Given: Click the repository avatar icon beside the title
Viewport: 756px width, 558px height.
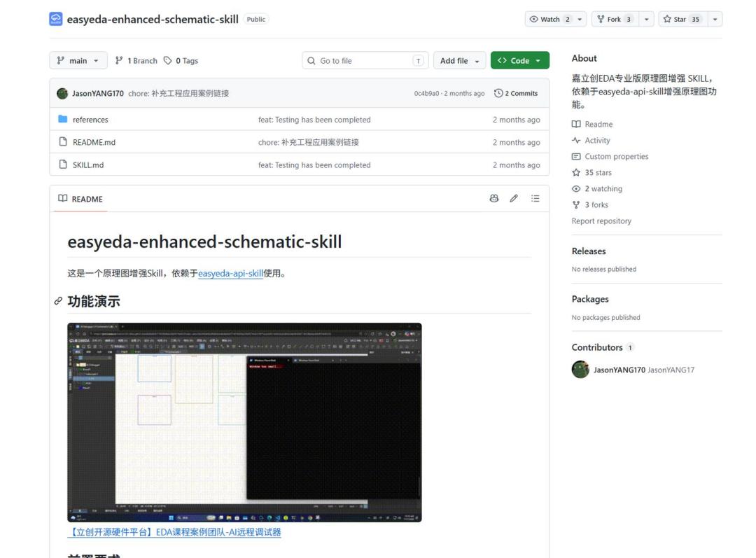Looking at the screenshot, I should point(56,20).
